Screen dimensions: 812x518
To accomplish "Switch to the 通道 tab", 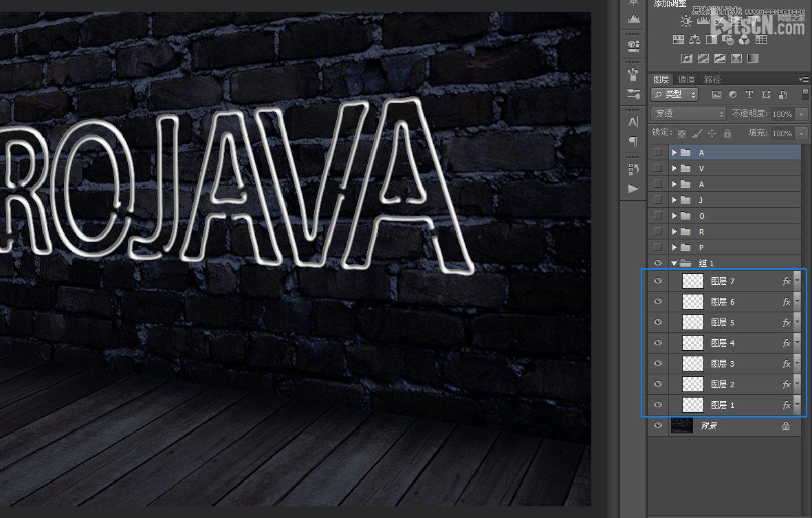I will (x=686, y=79).
